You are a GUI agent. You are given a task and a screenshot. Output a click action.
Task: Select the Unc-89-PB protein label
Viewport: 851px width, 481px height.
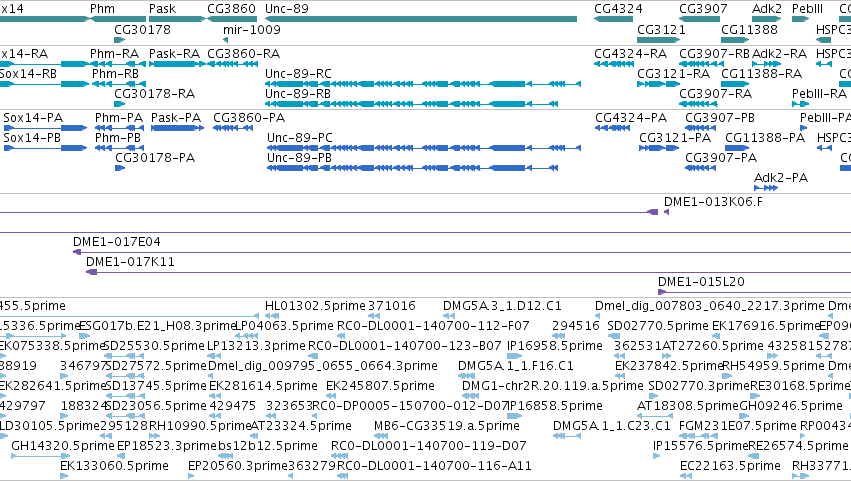(299, 157)
